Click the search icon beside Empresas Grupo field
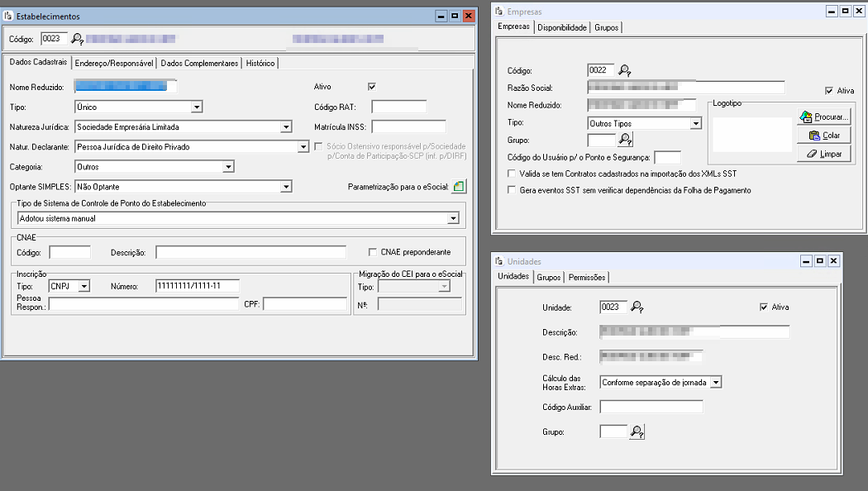Screen dimensions: 868x491 626,140
